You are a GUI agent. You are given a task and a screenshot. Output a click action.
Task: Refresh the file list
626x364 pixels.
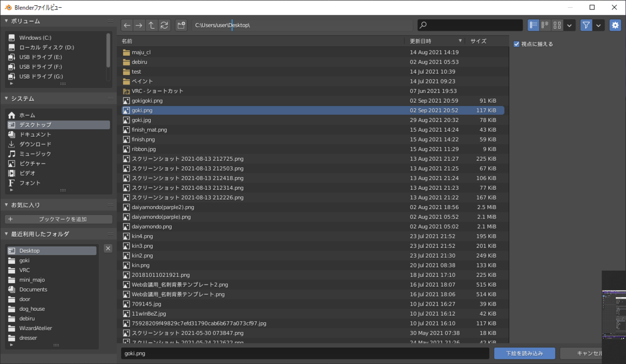pyautogui.click(x=164, y=25)
